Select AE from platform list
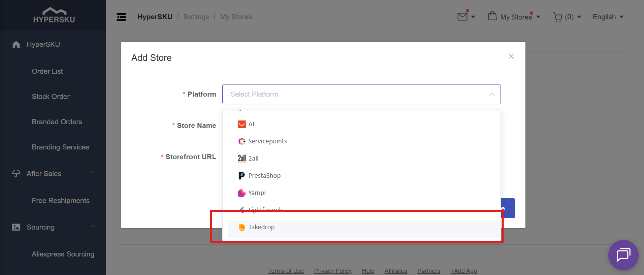Image resolution: width=644 pixels, height=275 pixels. (x=361, y=124)
